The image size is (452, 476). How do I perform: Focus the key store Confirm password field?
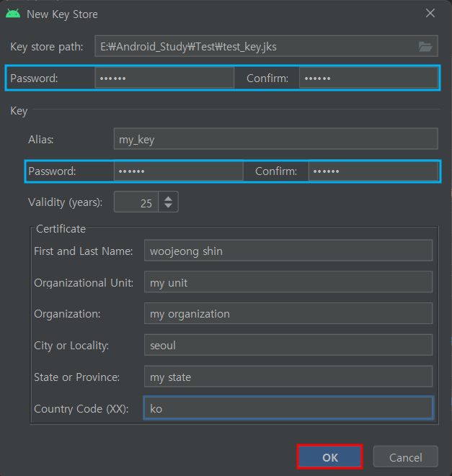368,78
